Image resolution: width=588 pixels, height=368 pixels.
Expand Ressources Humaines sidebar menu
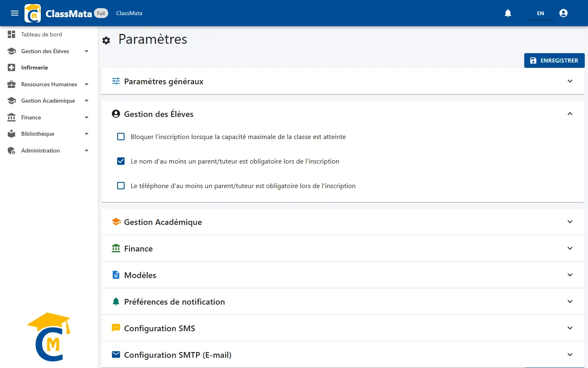tap(49, 84)
